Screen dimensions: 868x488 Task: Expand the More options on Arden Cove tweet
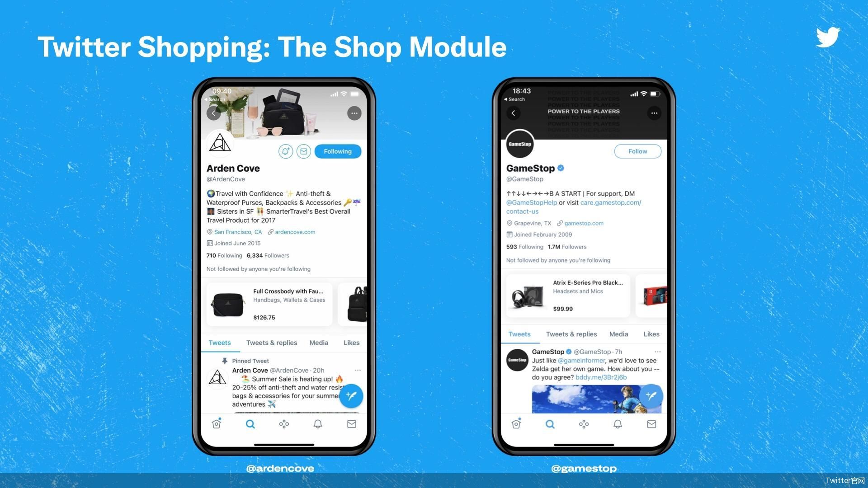358,370
